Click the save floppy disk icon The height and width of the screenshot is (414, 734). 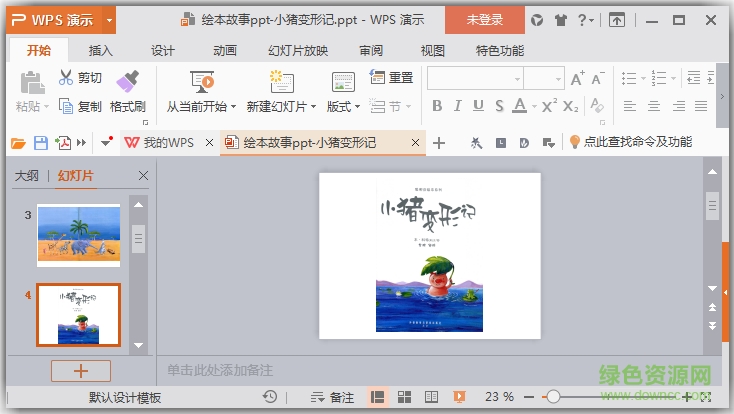(41, 143)
